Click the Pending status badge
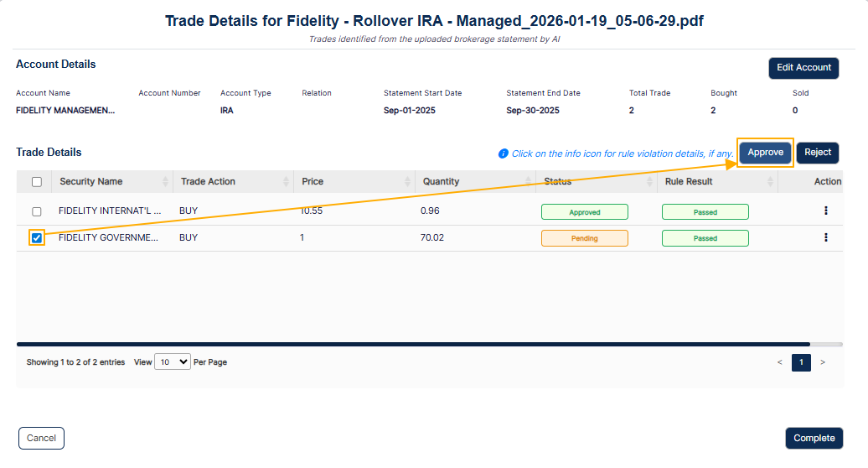Image resolution: width=868 pixels, height=468 pixels. (x=585, y=238)
